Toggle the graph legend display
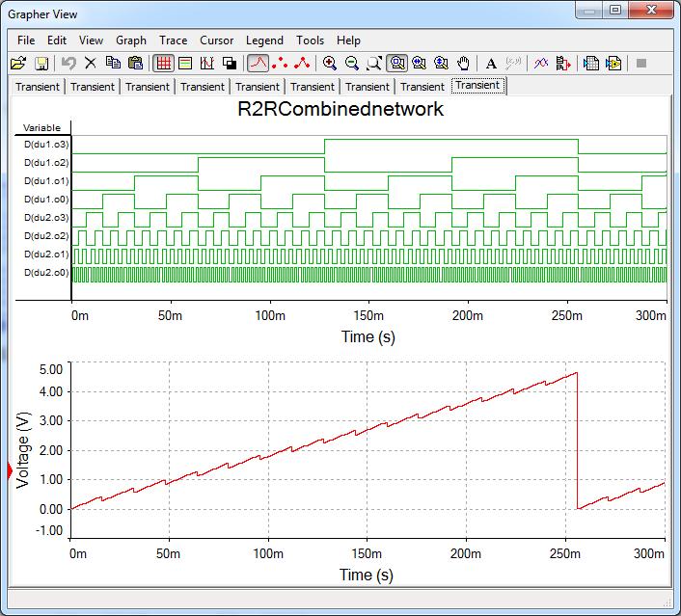The width and height of the screenshot is (681, 616). 185,64
